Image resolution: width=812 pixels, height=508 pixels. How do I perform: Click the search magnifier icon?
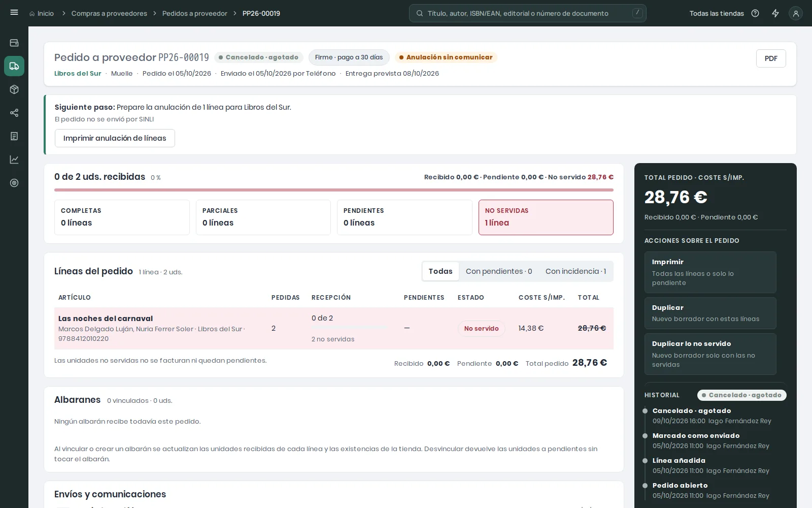click(x=420, y=14)
